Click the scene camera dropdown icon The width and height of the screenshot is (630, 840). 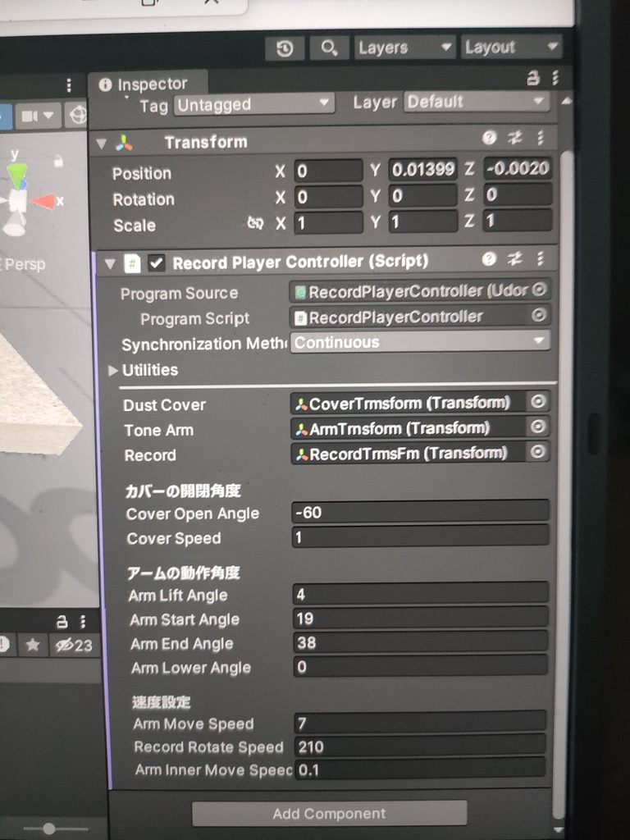coord(38,116)
